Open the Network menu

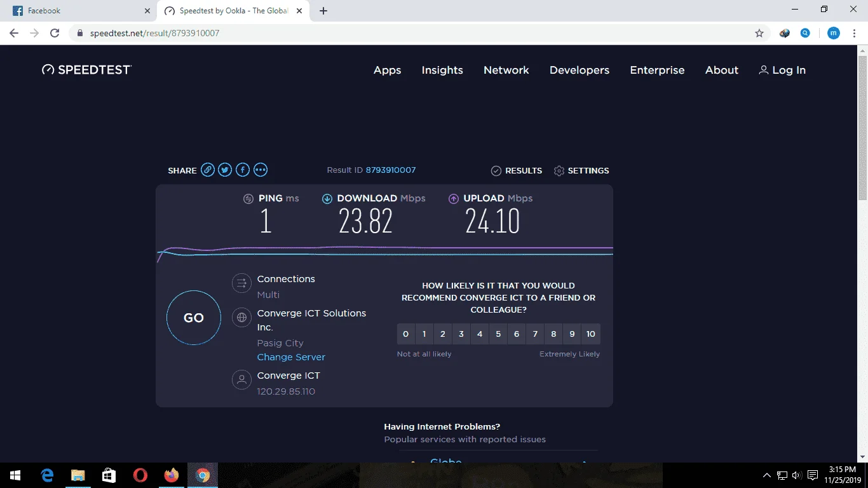pos(506,70)
